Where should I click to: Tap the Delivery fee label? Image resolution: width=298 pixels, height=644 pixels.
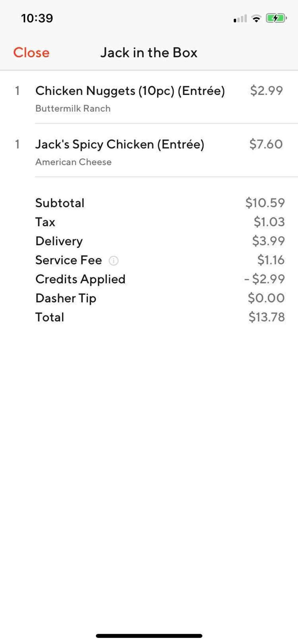click(59, 241)
